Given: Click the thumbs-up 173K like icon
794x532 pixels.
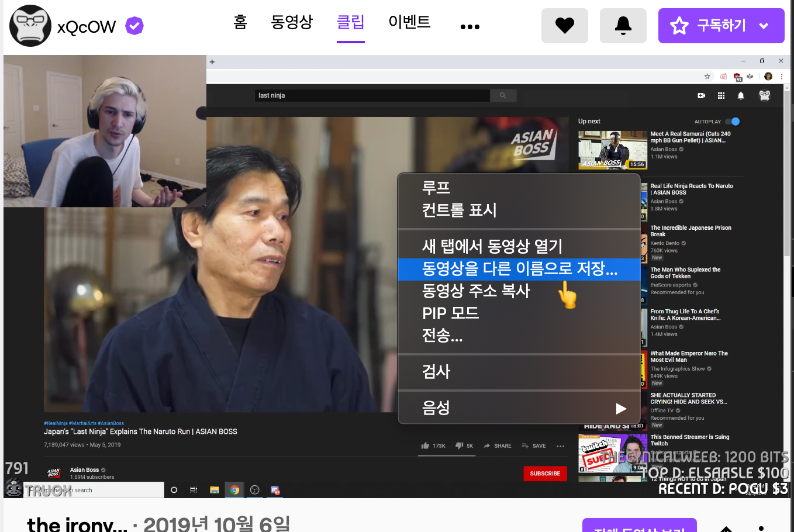Looking at the screenshot, I should (x=425, y=445).
